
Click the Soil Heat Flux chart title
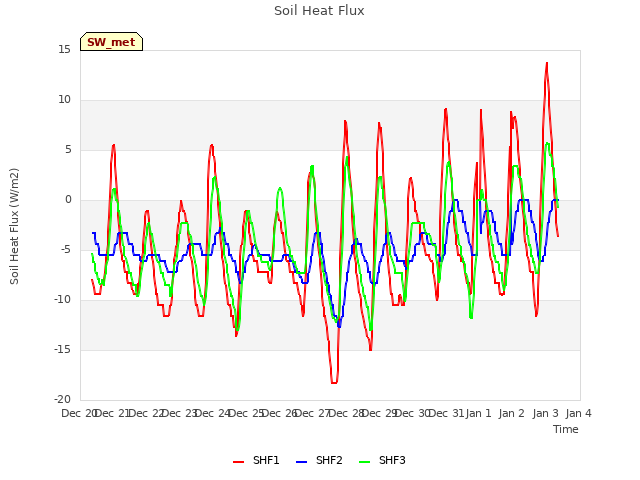point(319,11)
